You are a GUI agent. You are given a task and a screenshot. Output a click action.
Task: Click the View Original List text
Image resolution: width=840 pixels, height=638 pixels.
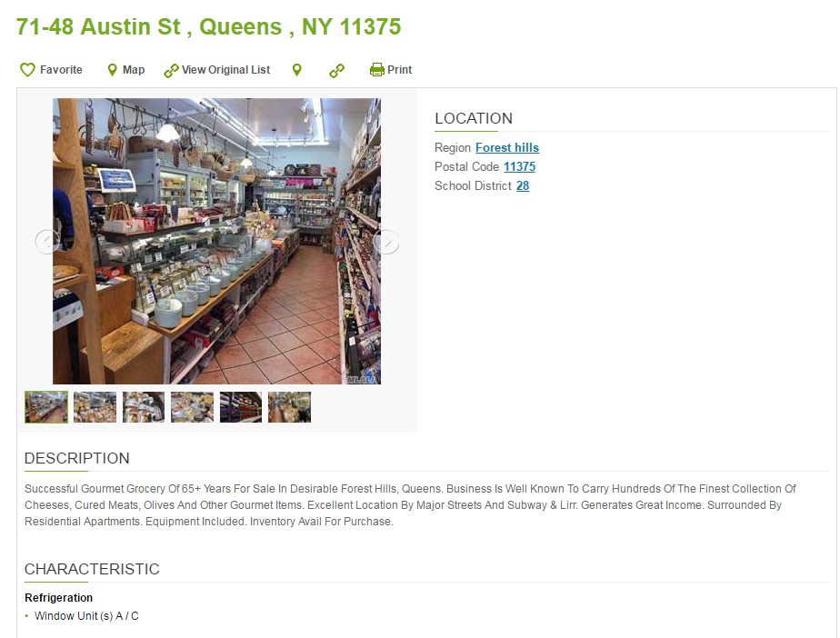click(225, 70)
